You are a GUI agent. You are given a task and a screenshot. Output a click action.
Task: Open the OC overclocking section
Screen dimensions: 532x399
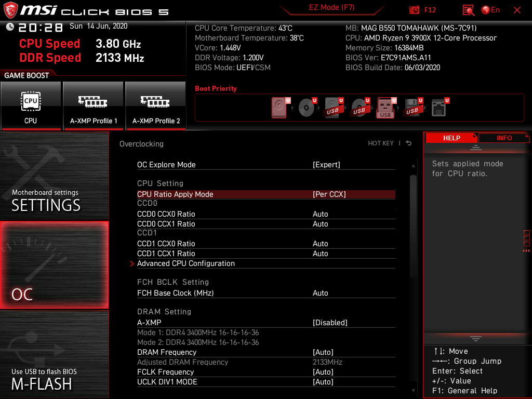pyautogui.click(x=54, y=265)
